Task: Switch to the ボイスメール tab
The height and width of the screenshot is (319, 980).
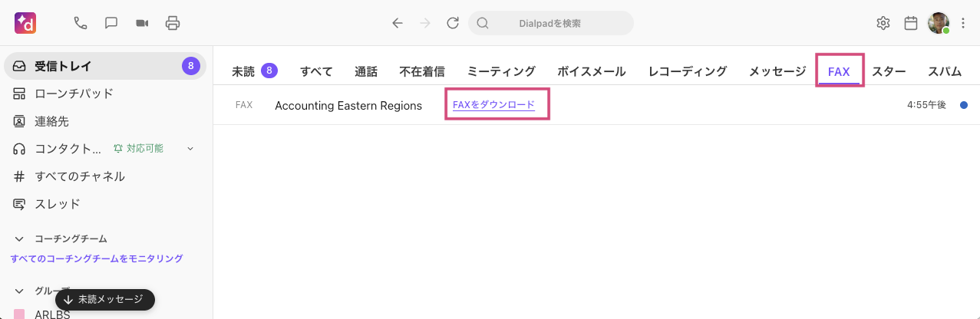Action: pos(591,72)
